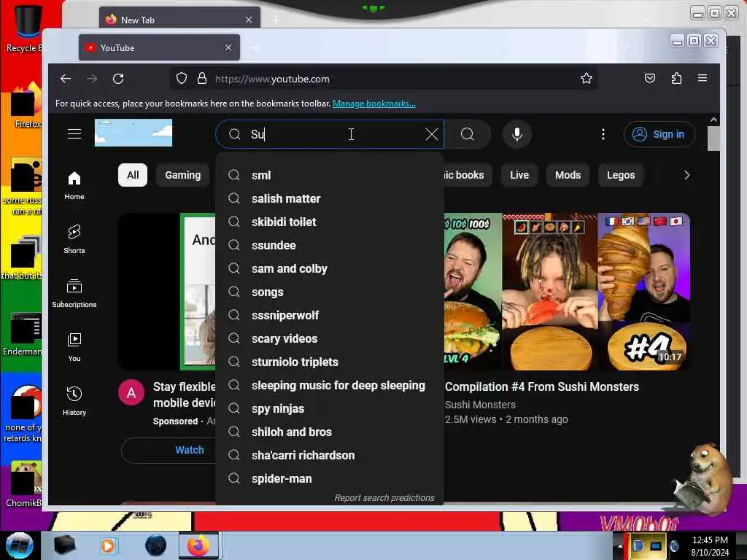Choose the 'sturniolo triplets' suggestion
Screen dimensions: 747x560
pyautogui.click(x=330, y=362)
